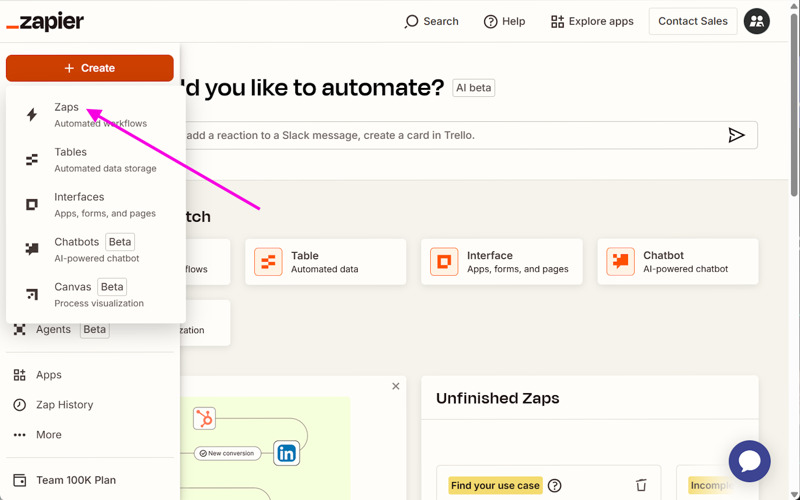Select Canvas Beta from the Create menu
The image size is (800, 500).
tap(96, 294)
